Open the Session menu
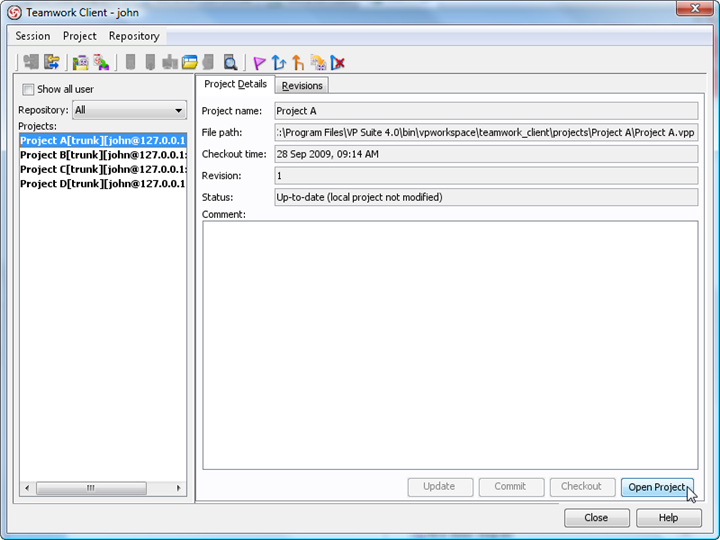 pos(33,36)
